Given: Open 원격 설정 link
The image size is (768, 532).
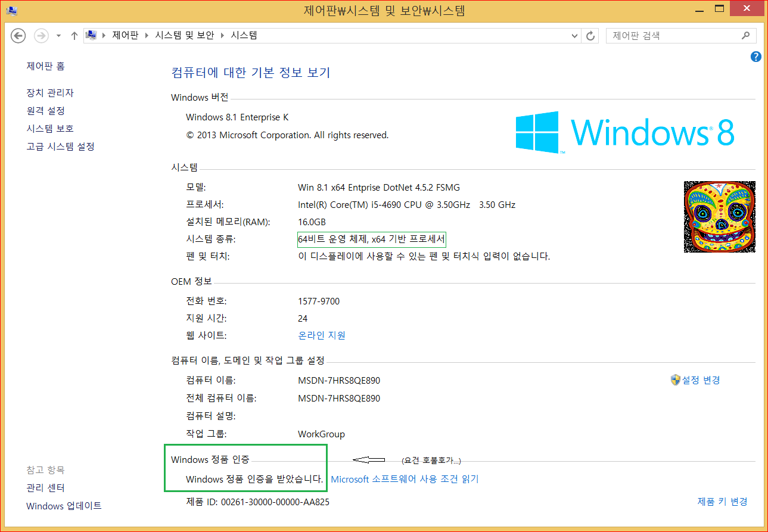Looking at the screenshot, I should click(45, 111).
